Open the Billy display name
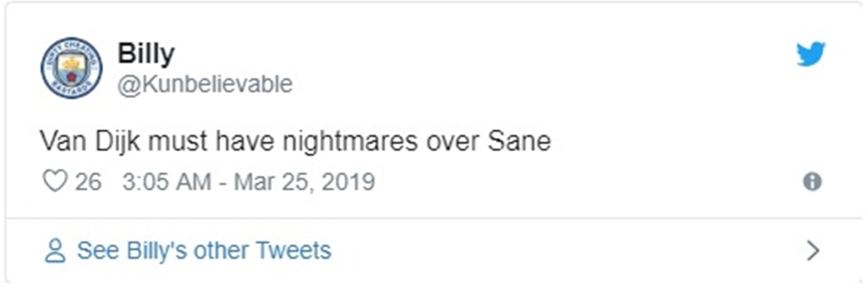The width and height of the screenshot is (868, 297). coord(146,53)
